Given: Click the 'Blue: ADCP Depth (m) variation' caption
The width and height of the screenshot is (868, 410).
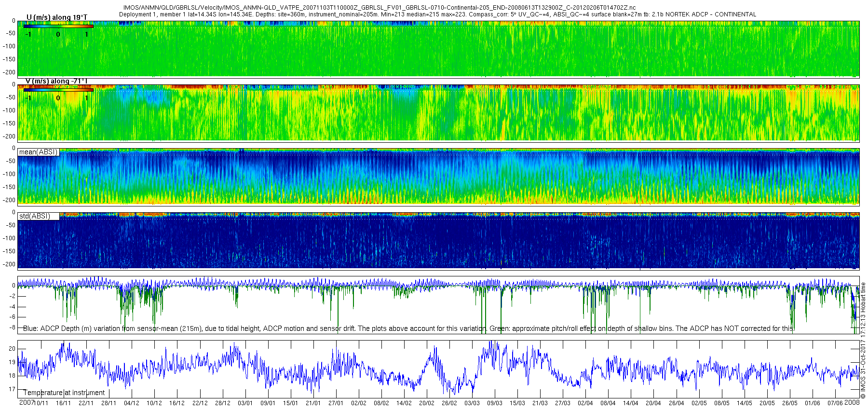Looking at the screenshot, I should point(408,328).
